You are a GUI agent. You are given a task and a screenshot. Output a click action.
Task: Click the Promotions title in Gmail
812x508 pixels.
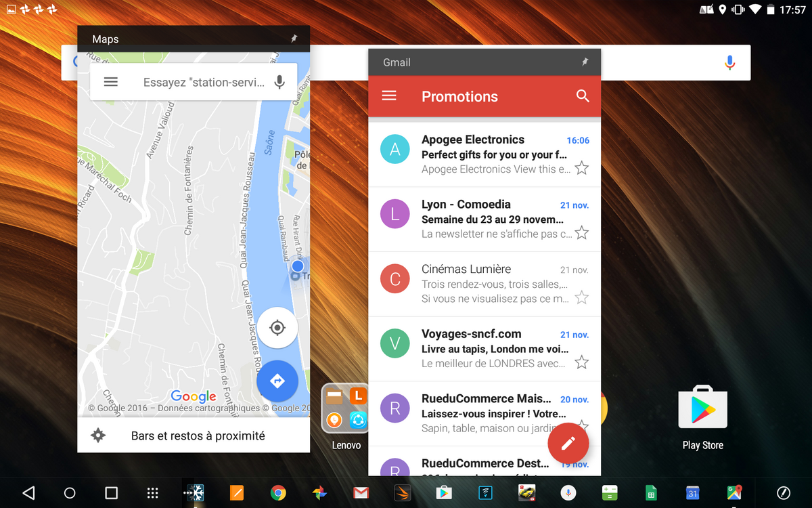(459, 97)
